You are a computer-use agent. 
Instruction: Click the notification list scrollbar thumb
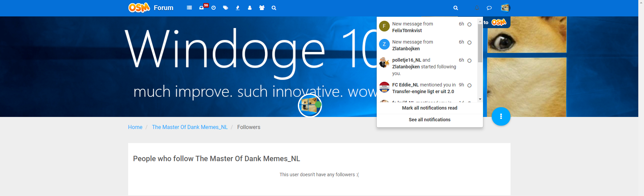[480, 43]
